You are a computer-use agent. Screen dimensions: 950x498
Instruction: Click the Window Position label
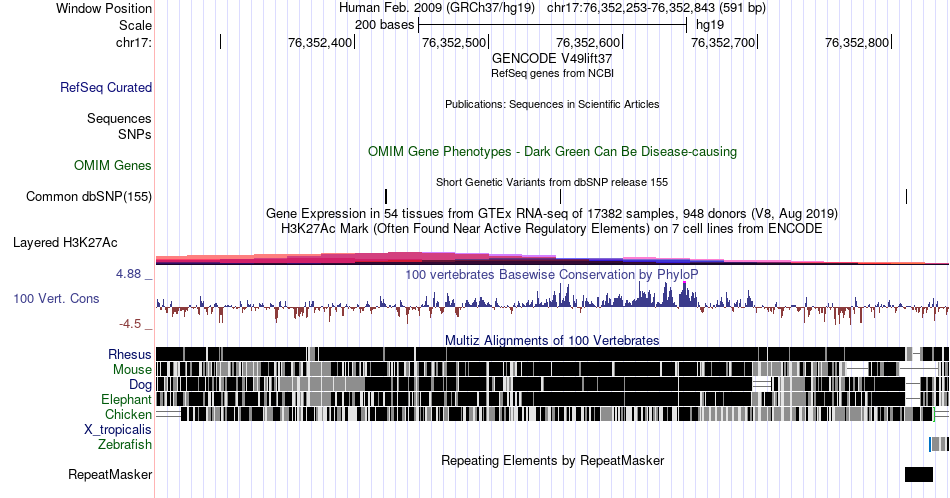pyautogui.click(x=104, y=8)
